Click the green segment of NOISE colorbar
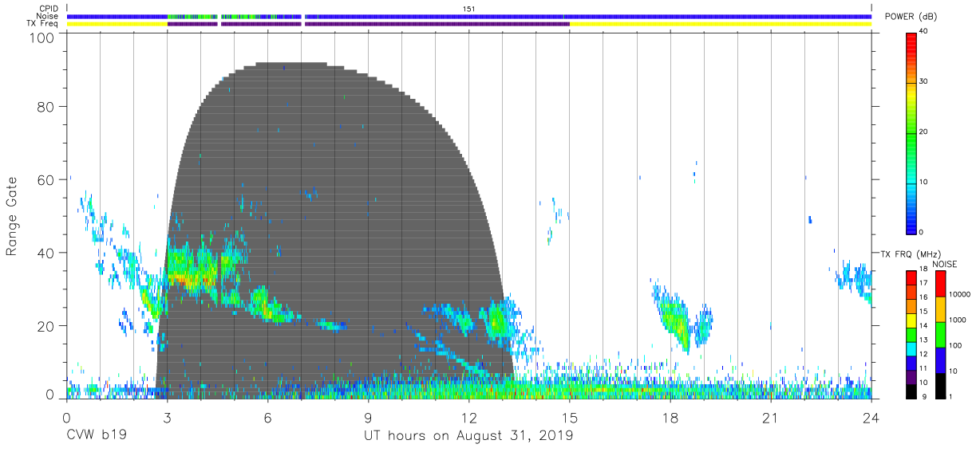980x452 pixels. point(940,335)
